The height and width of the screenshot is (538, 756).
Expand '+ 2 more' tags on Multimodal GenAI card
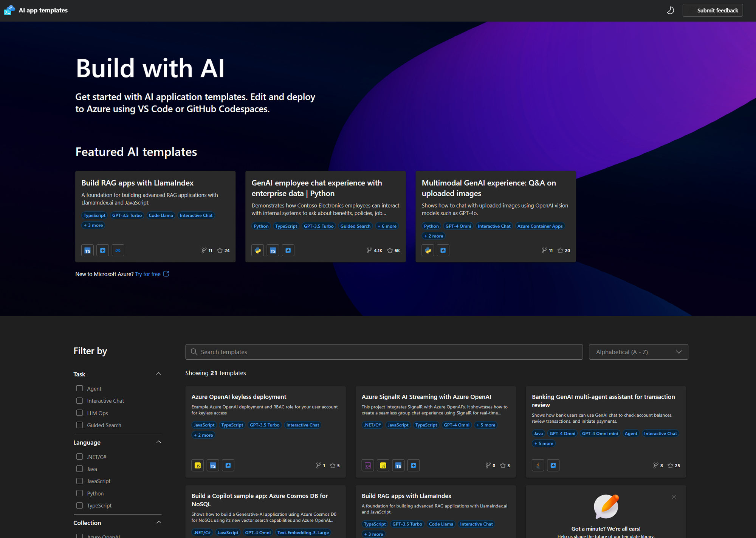434,236
